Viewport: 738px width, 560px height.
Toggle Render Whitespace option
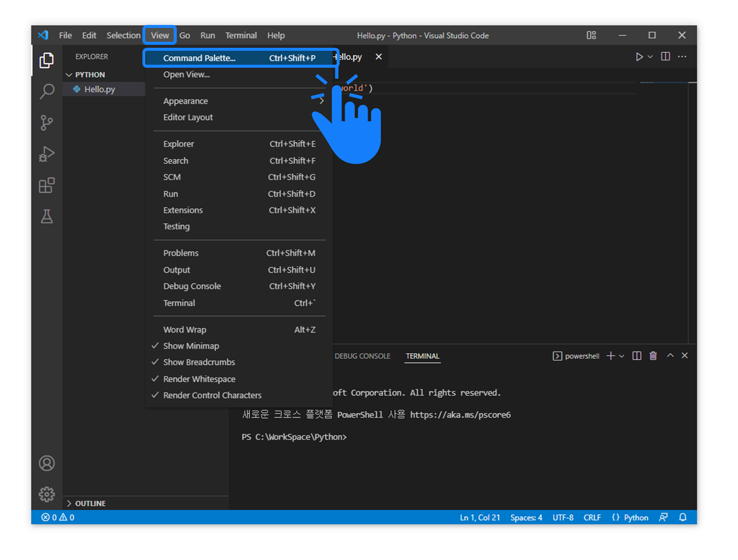[239, 379]
